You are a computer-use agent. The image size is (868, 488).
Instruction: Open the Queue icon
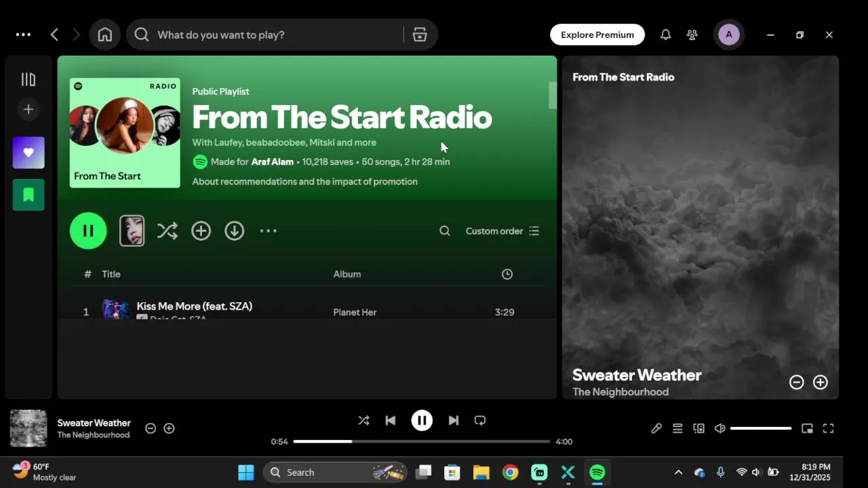(677, 428)
